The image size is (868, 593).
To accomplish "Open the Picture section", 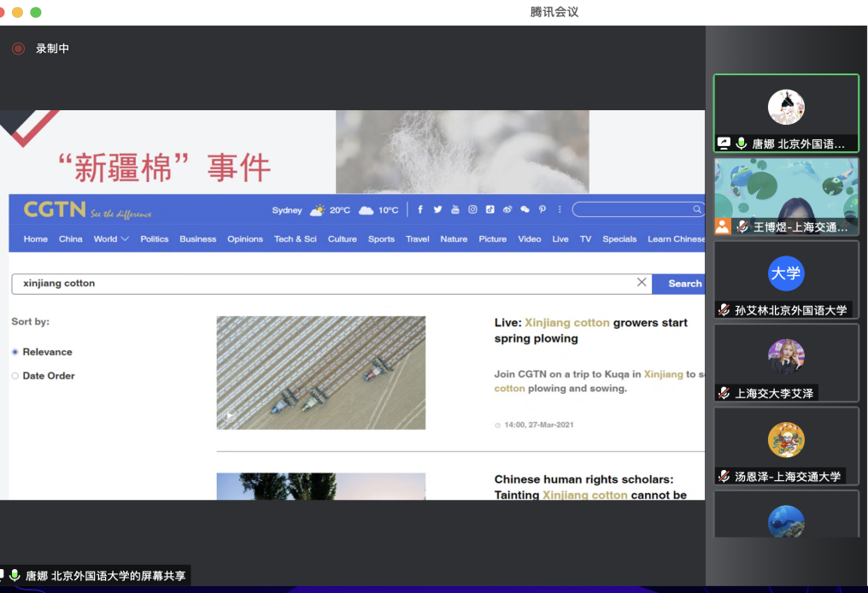I will click(x=493, y=239).
